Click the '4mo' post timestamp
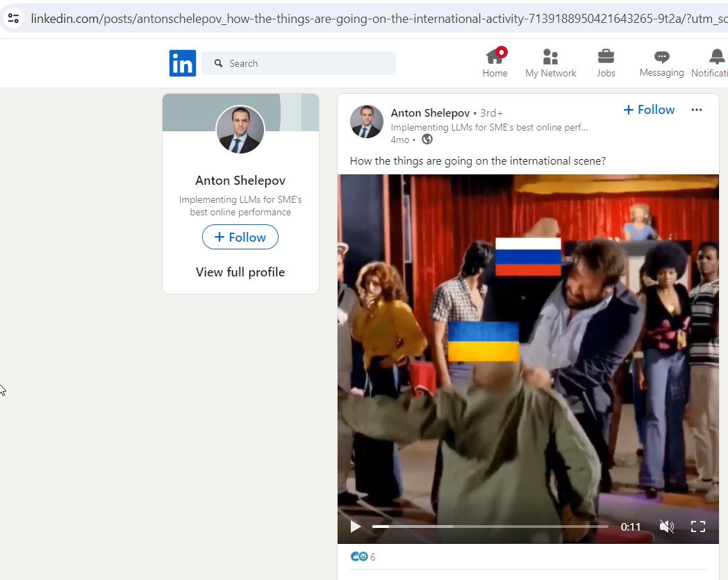The width and height of the screenshot is (728, 580). pyautogui.click(x=400, y=140)
